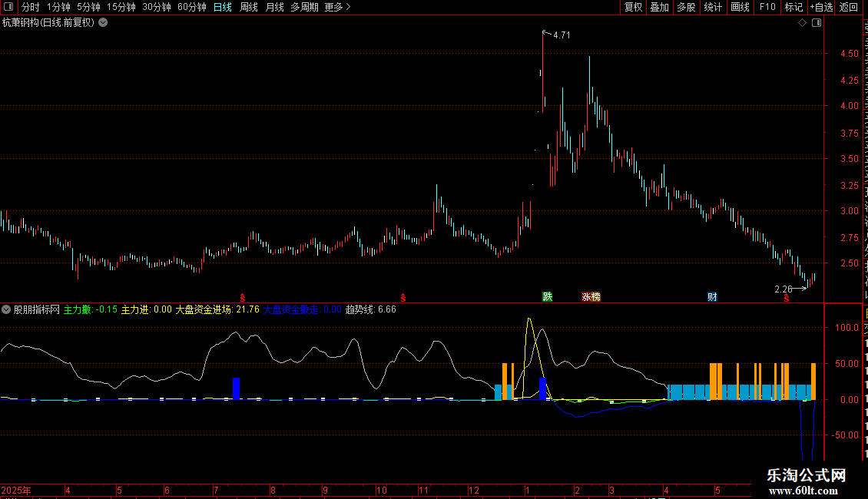Add stock with +自选 button
The height and width of the screenshot is (499, 868).
pos(821,7)
